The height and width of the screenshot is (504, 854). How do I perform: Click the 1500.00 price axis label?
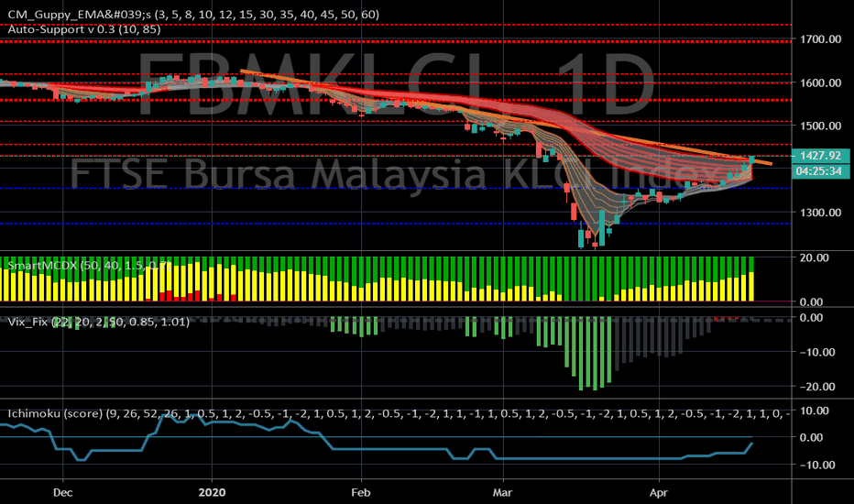(820, 126)
